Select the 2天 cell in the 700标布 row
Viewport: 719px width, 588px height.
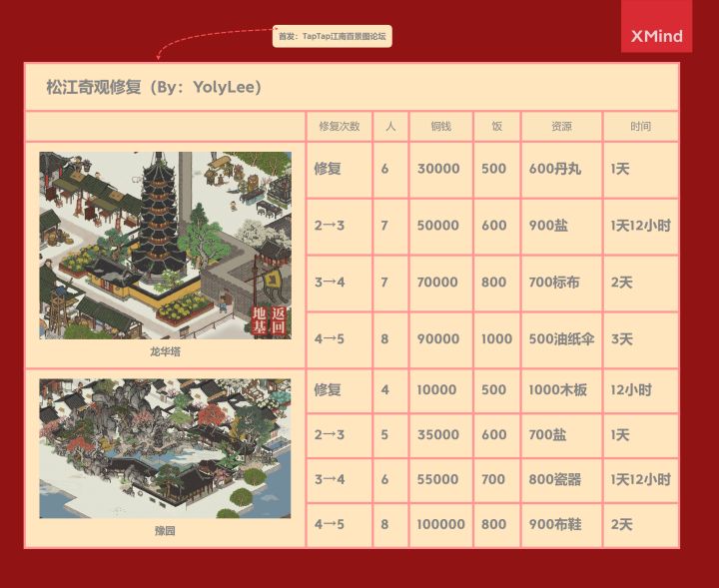640,283
